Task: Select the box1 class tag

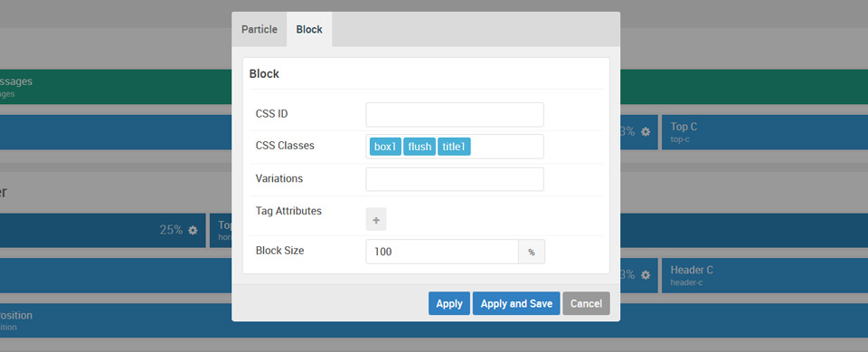Action: [x=385, y=147]
